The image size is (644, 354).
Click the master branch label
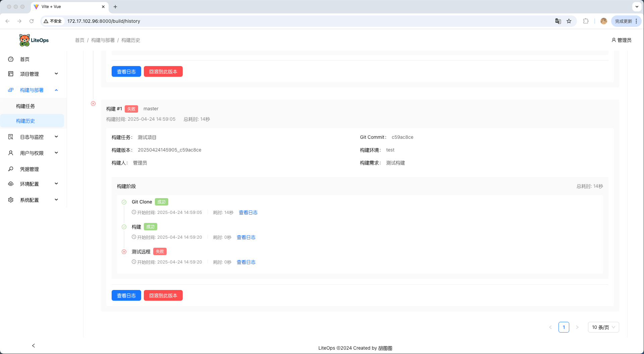point(151,109)
